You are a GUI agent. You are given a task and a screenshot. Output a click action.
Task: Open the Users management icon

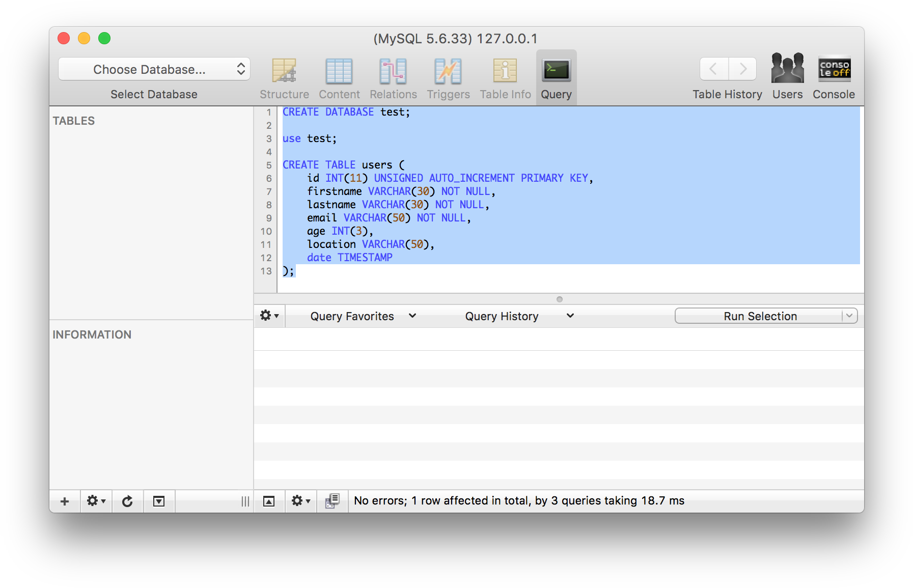[787, 76]
